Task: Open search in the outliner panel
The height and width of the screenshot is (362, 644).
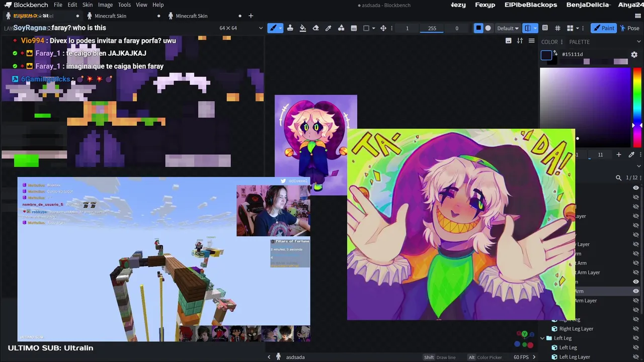Action: (618, 177)
